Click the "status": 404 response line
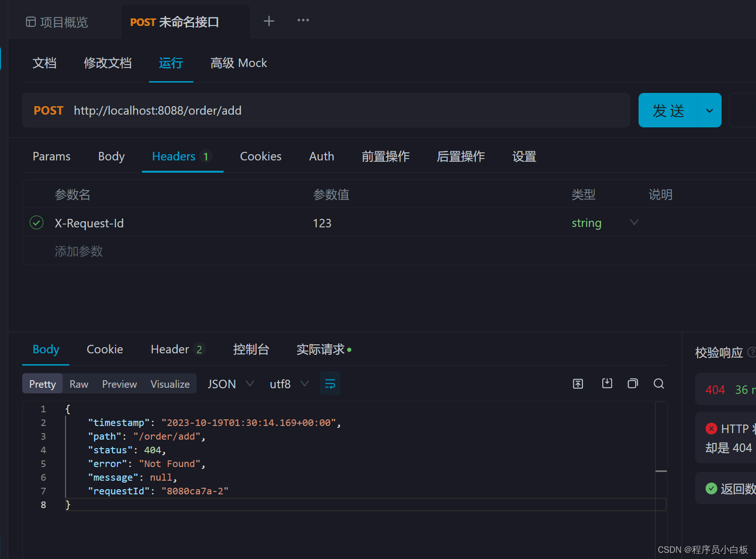Viewport: 756px width, 559px height. click(127, 450)
